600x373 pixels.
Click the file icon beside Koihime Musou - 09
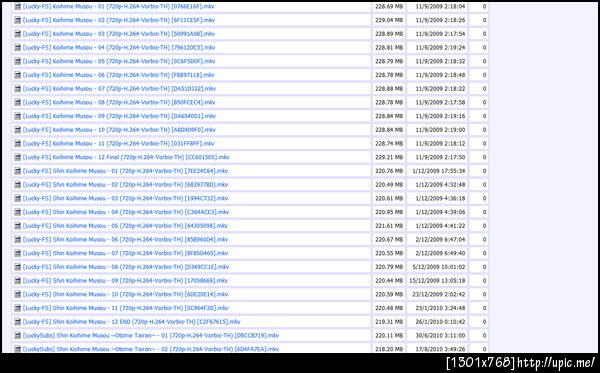tap(18, 116)
